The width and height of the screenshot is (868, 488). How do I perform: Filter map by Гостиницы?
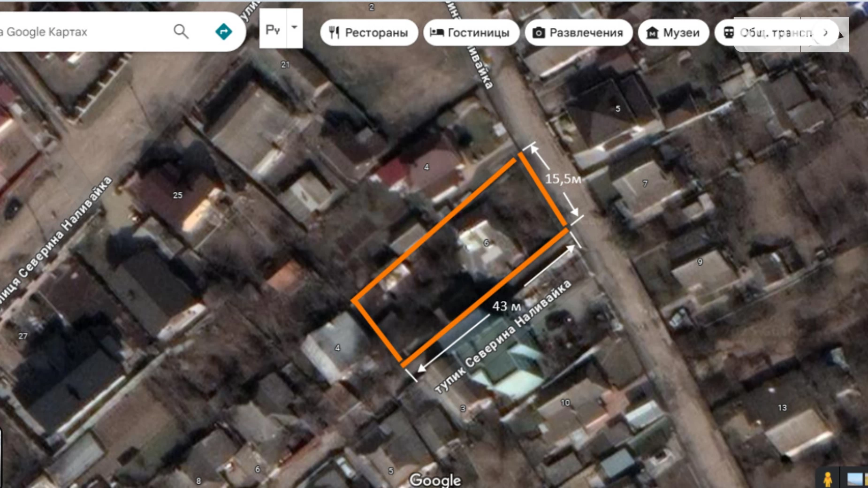[x=471, y=32]
